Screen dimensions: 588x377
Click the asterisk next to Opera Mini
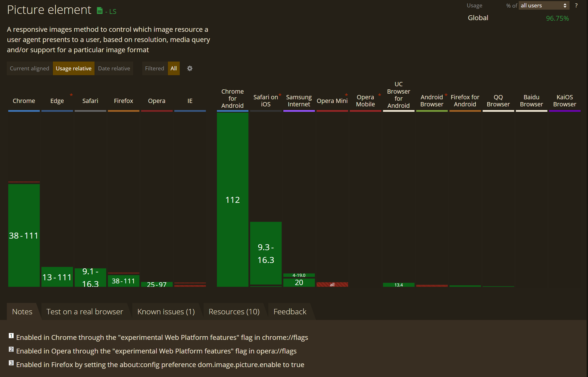[346, 95]
